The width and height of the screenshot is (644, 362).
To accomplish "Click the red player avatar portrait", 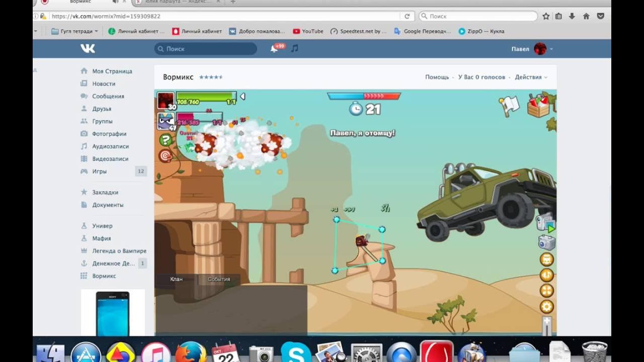I will point(166,101).
